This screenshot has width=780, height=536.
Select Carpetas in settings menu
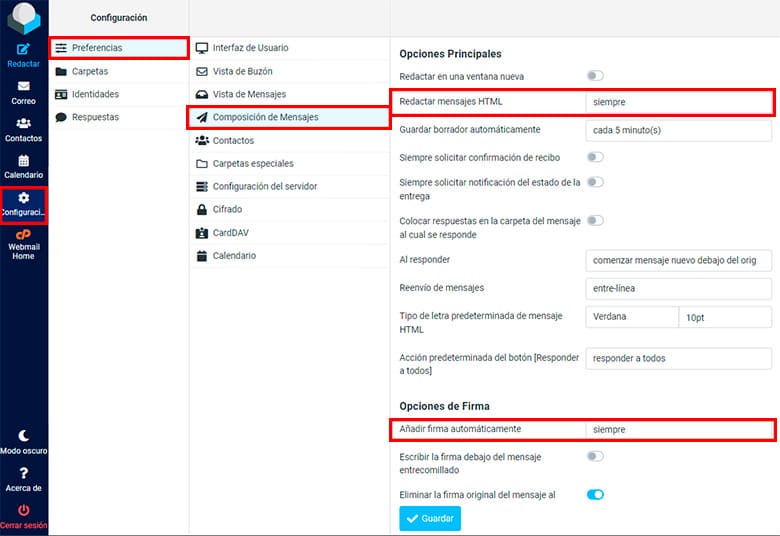(x=90, y=71)
